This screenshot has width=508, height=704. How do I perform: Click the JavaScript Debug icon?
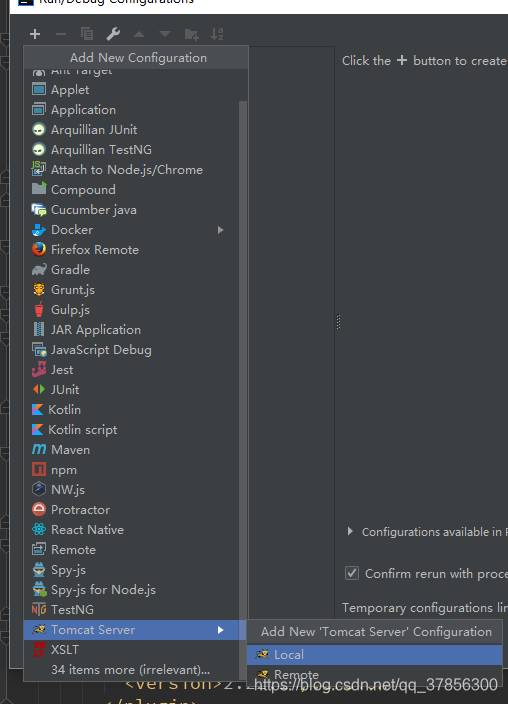pyautogui.click(x=39, y=349)
